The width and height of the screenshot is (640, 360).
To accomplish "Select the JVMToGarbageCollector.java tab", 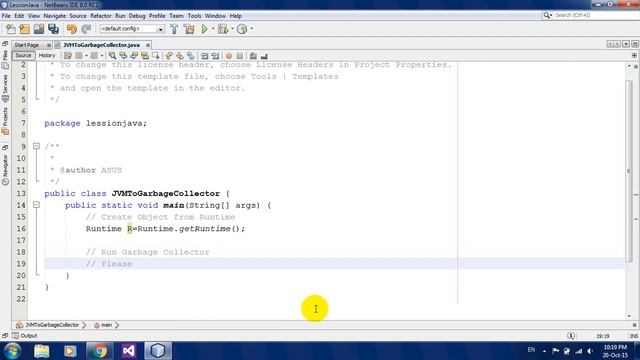I will pos(101,45).
